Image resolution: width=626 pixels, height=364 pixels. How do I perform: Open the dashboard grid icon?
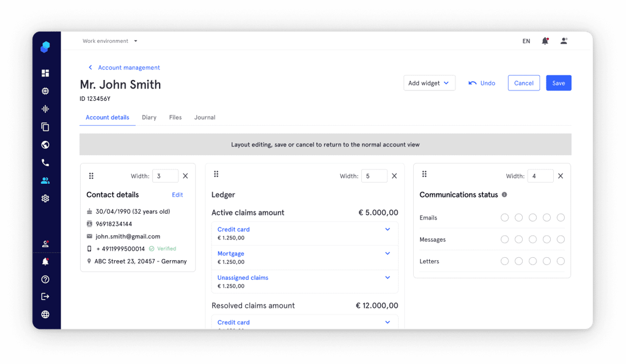(45, 73)
